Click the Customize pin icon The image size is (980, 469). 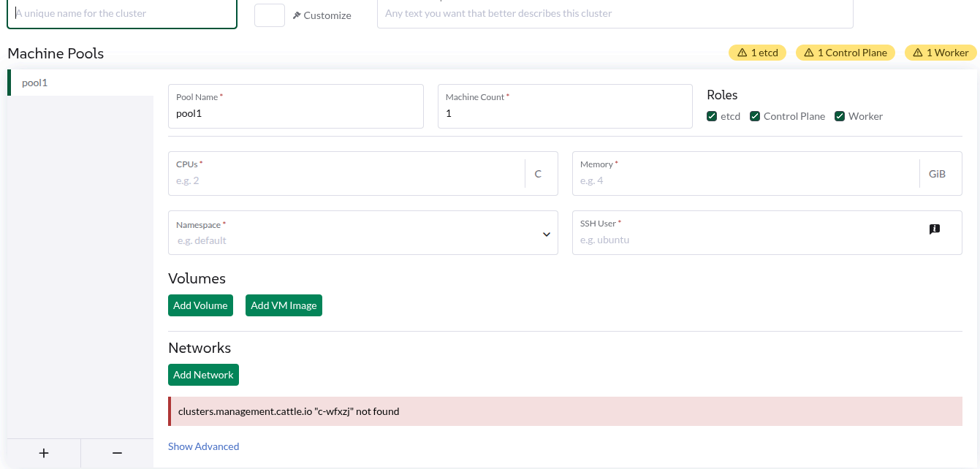tap(297, 15)
